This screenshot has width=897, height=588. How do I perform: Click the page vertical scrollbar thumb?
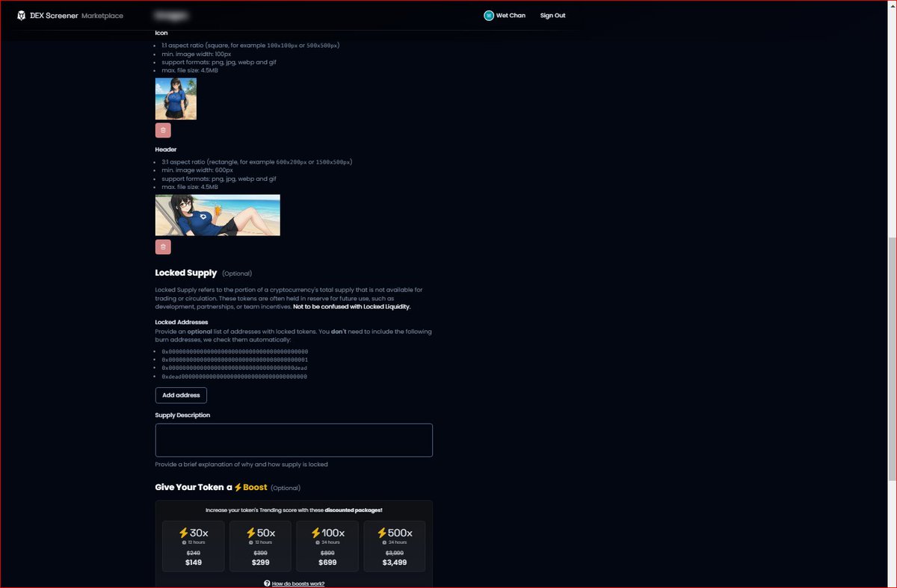click(892, 359)
